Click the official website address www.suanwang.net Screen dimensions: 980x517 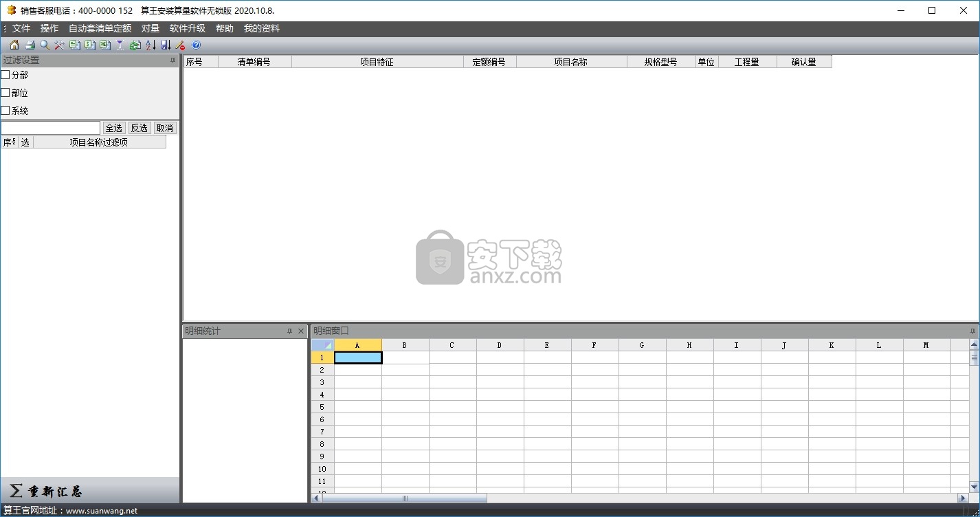tap(102, 511)
